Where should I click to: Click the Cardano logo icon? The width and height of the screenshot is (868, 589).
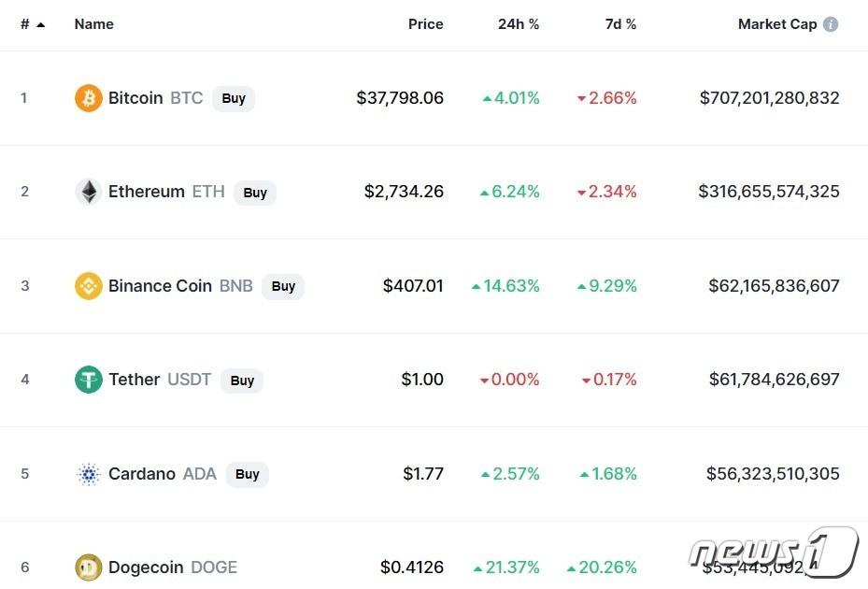(89, 474)
